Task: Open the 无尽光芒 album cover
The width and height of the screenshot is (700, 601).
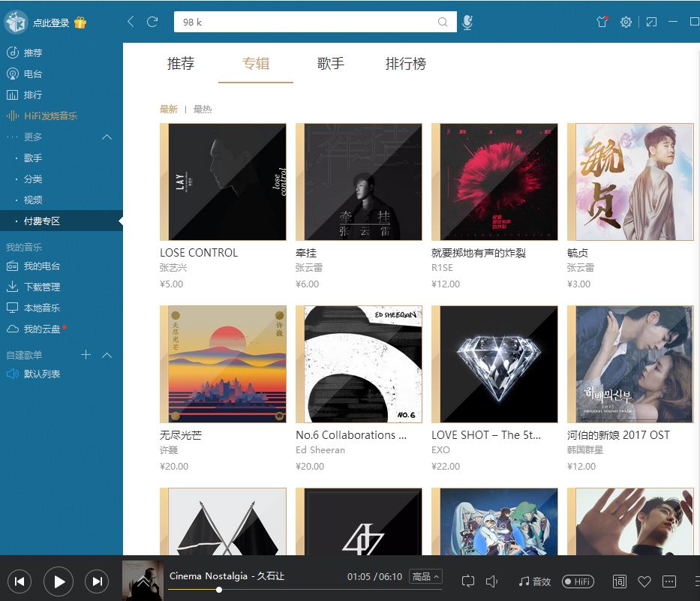Action: (x=223, y=364)
